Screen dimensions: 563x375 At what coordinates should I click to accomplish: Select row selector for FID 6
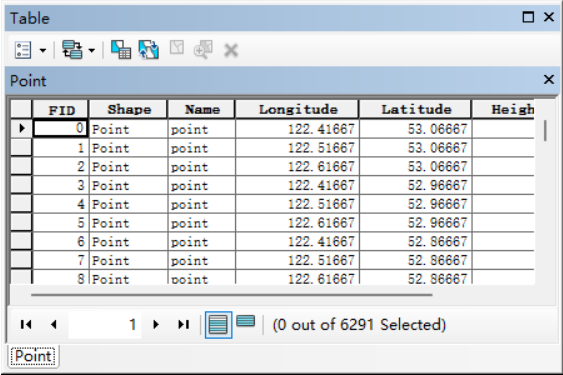21,241
